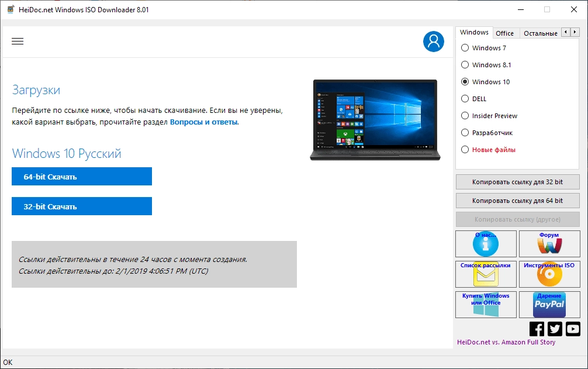Open the Facebook icon
Viewport: 588px width, 369px height.
(537, 329)
